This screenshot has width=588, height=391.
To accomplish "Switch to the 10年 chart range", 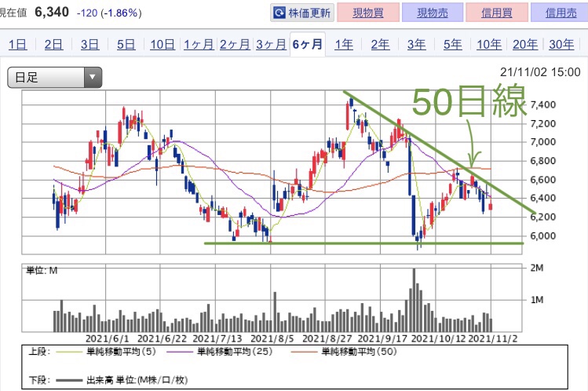I will click(489, 45).
